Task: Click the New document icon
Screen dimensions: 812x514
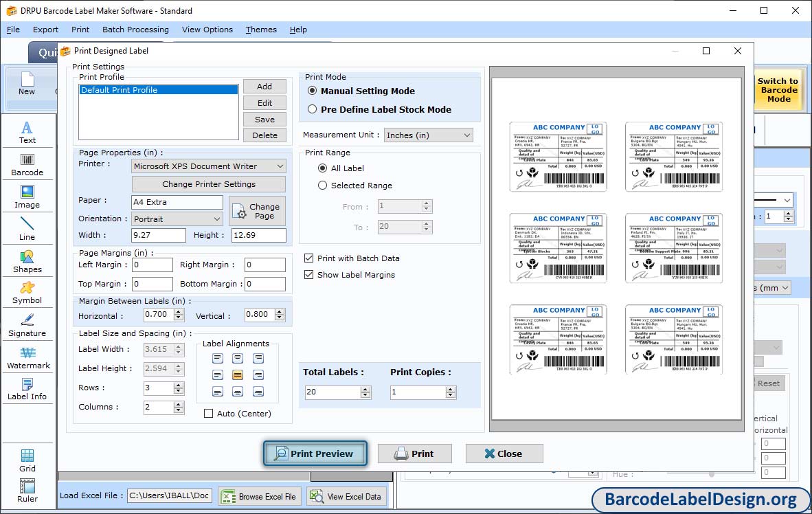Action: 27,84
